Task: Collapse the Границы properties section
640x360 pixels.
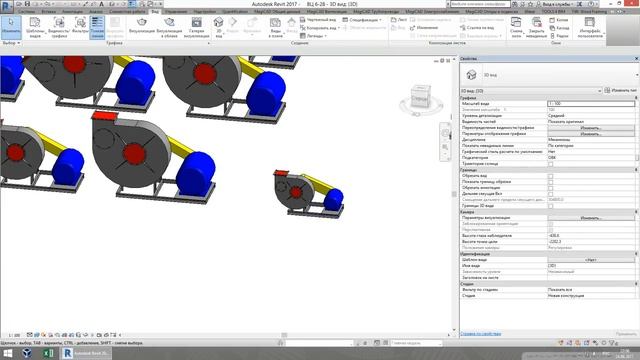Action: click(636, 170)
